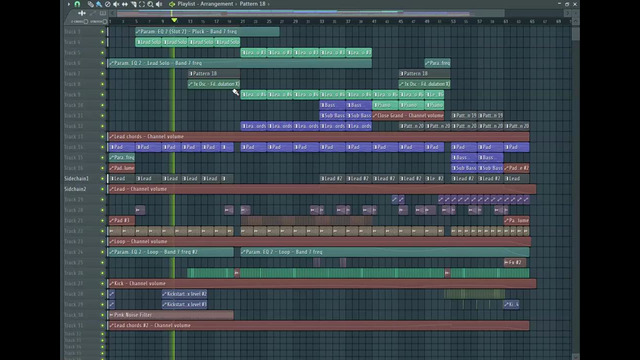
Task: Select 'Loop - Channel volume' automation clip
Action: click(x=320, y=241)
